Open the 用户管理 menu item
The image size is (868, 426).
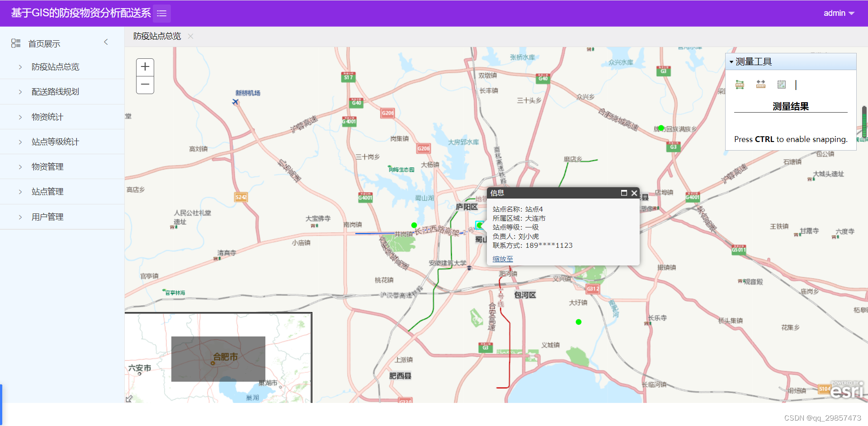[47, 217]
